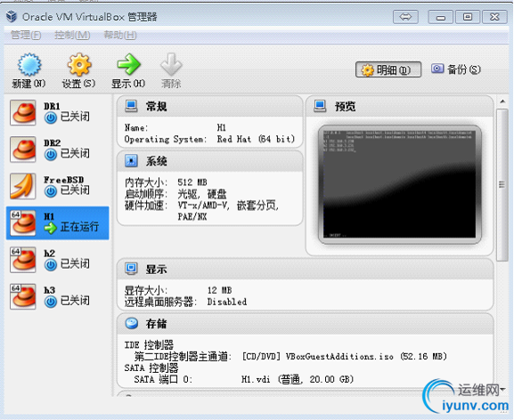The image size is (514, 420).
Task: Click the General (常规) section header
Action: tap(210, 107)
